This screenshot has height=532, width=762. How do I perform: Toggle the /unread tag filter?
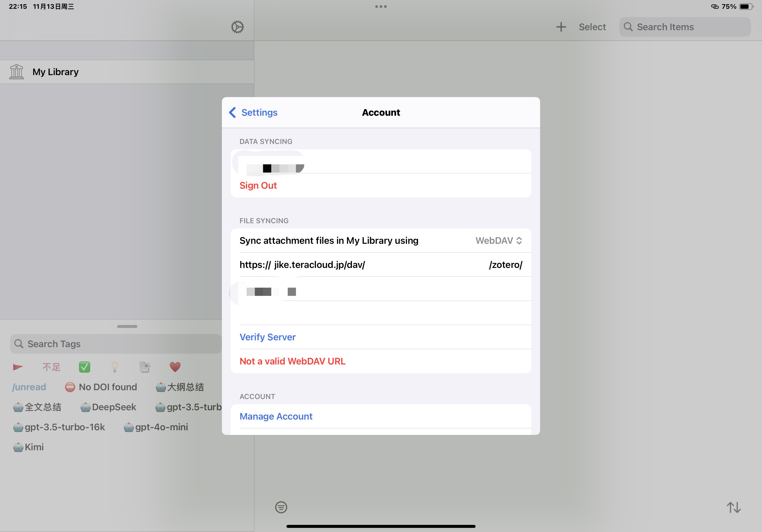[x=29, y=387]
